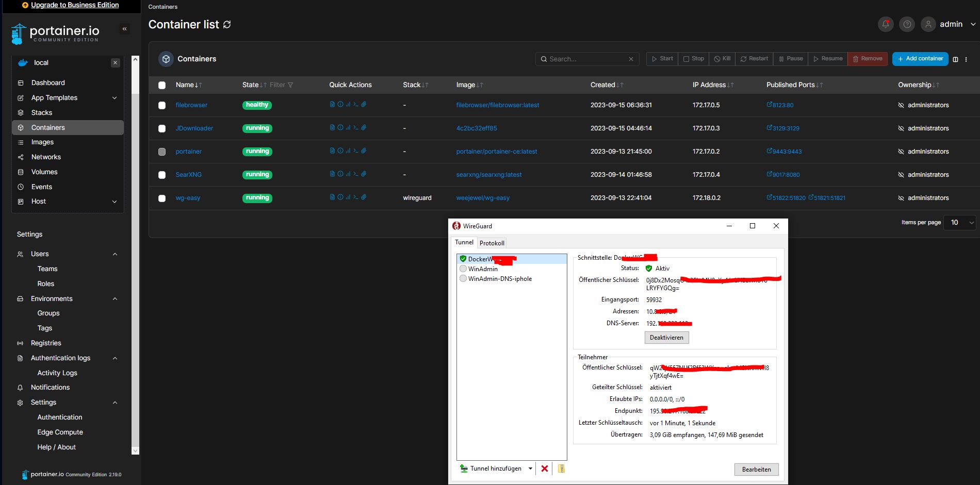This screenshot has height=485, width=980.
Task: Collapse the Users section
Action: [x=115, y=254]
